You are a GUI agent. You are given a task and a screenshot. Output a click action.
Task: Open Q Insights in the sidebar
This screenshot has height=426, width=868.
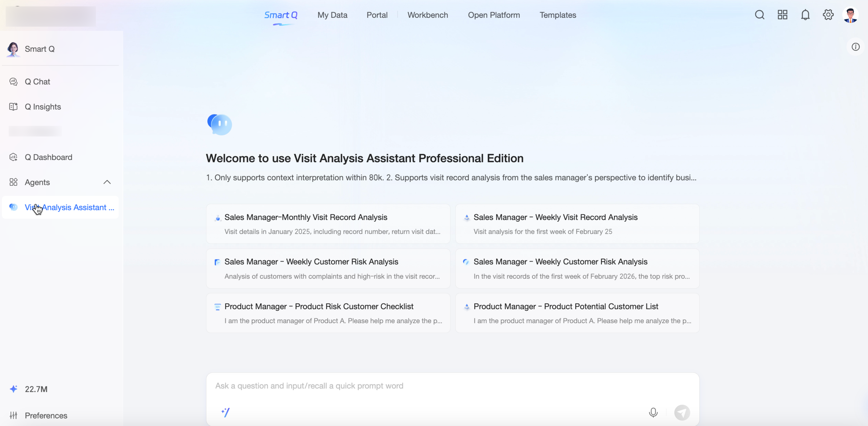point(43,107)
